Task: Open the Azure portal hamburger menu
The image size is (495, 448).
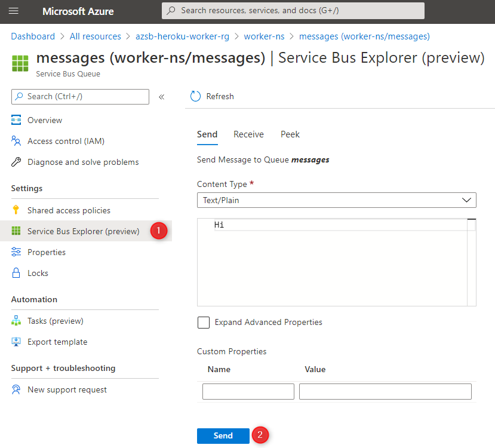Action: 14,11
